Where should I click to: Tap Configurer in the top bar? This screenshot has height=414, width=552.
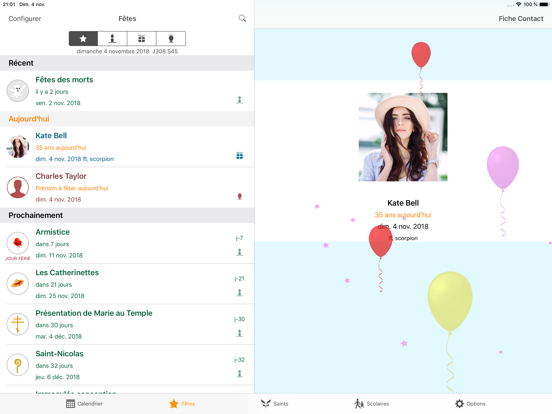pyautogui.click(x=25, y=19)
